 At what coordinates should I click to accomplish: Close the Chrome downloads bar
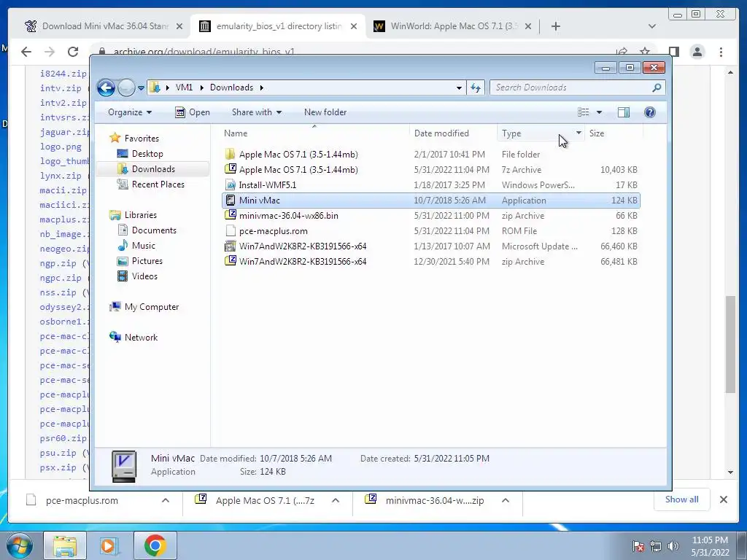[x=723, y=499]
